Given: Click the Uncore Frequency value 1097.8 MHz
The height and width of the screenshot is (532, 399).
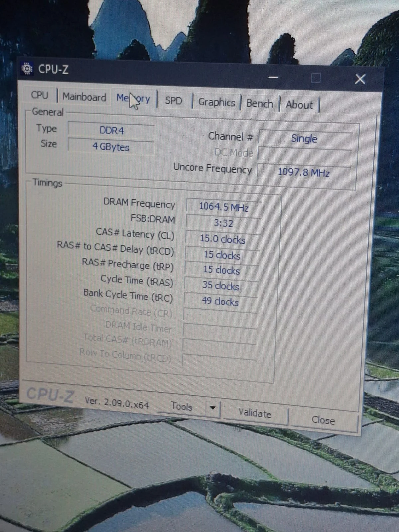Looking at the screenshot, I should tap(304, 173).
